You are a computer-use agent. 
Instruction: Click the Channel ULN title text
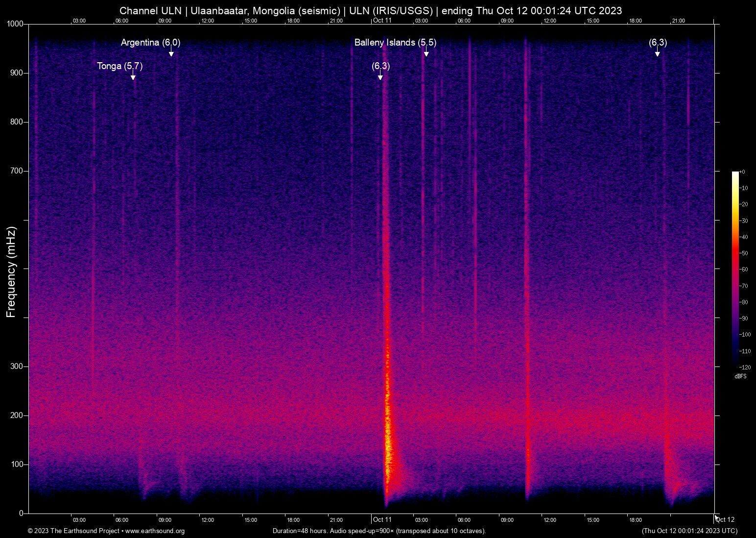(150, 10)
